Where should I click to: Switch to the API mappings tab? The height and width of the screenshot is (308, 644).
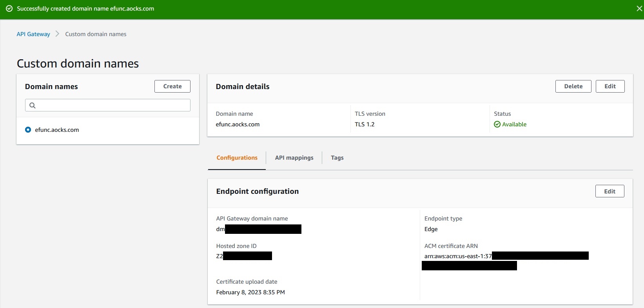pos(294,158)
